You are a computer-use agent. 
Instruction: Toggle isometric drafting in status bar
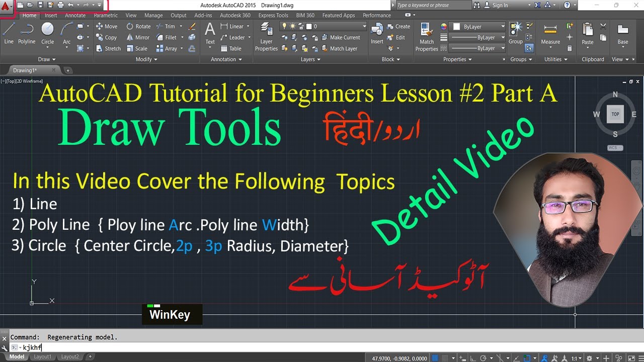500,358
